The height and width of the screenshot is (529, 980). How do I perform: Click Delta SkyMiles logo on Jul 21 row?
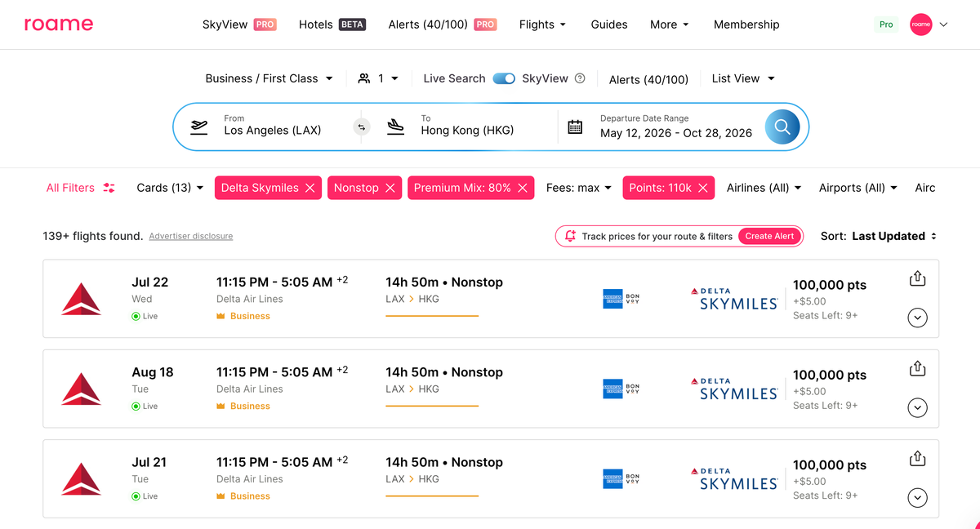tap(734, 478)
